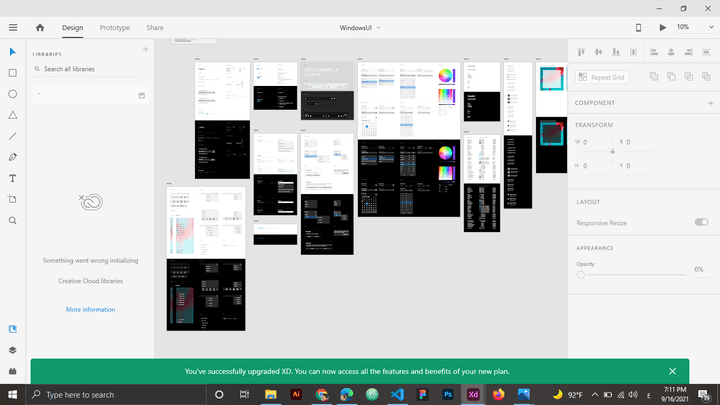Click the Height value field
The height and width of the screenshot is (405, 720).
click(596, 166)
